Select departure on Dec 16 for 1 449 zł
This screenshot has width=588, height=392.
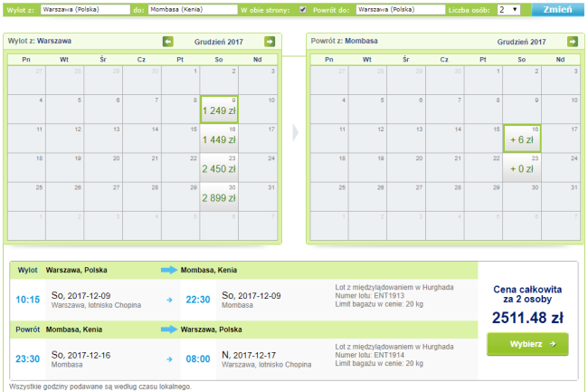(220, 139)
